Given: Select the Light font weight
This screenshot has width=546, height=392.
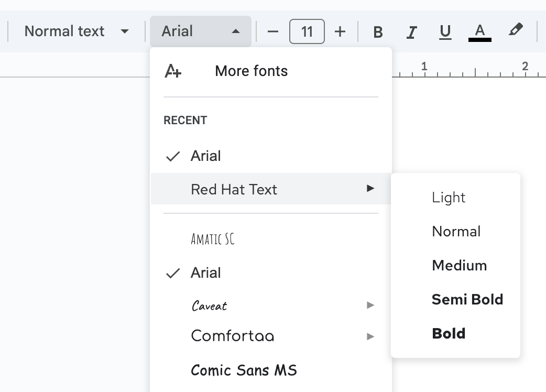Looking at the screenshot, I should pos(455,198).
